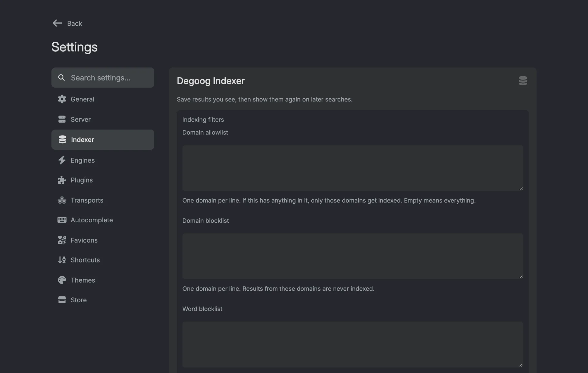Open the General settings section
The height and width of the screenshot is (373, 588).
(103, 99)
